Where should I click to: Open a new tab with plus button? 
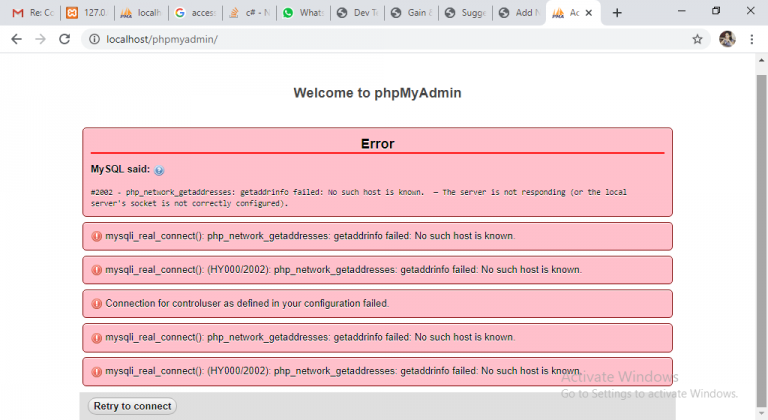tap(617, 13)
